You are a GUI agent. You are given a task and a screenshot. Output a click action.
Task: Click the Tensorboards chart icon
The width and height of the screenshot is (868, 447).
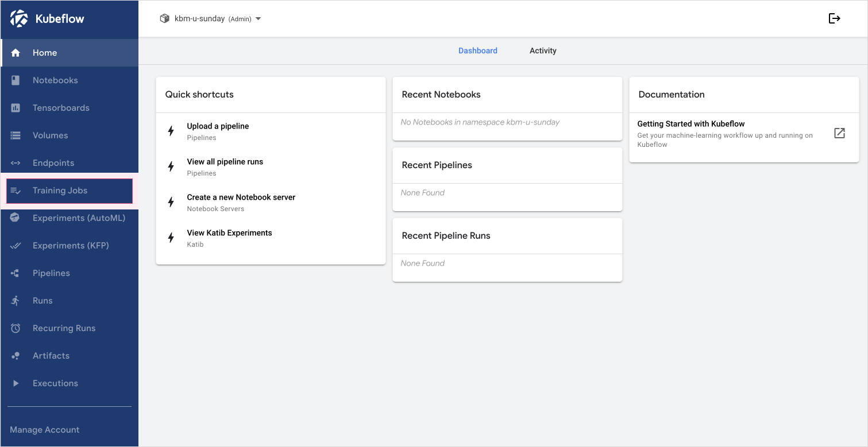click(x=16, y=108)
